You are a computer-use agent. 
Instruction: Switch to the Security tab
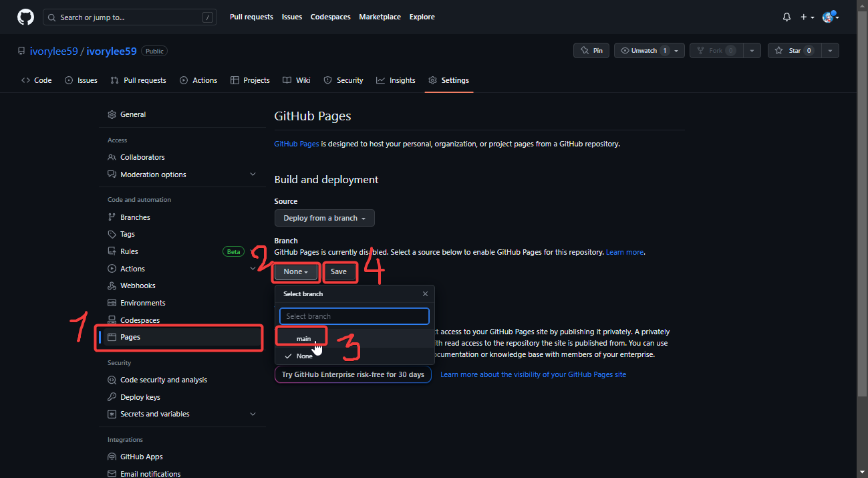(343, 80)
